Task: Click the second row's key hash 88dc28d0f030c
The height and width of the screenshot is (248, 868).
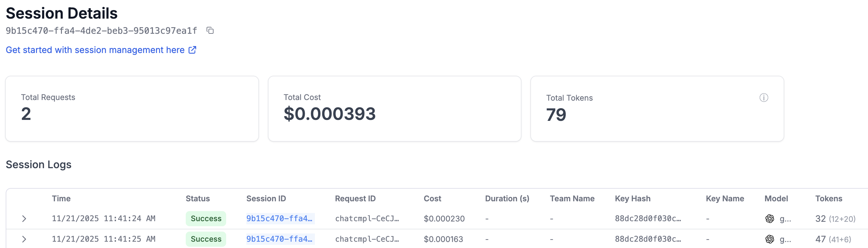Action: coord(648,239)
